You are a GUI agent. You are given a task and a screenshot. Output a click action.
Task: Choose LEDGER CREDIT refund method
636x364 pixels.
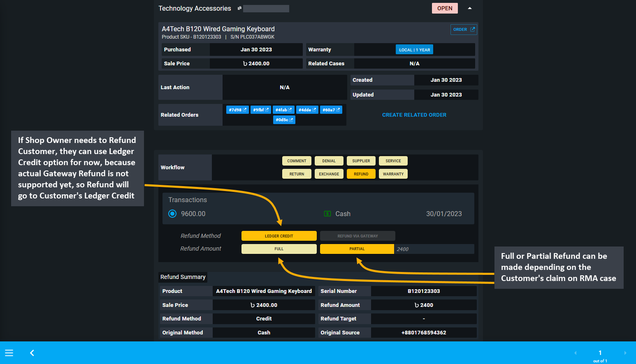click(279, 236)
